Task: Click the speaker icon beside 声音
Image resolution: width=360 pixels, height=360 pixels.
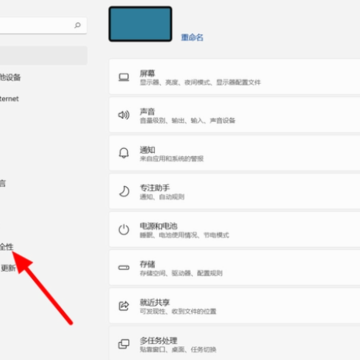Action: point(124,115)
